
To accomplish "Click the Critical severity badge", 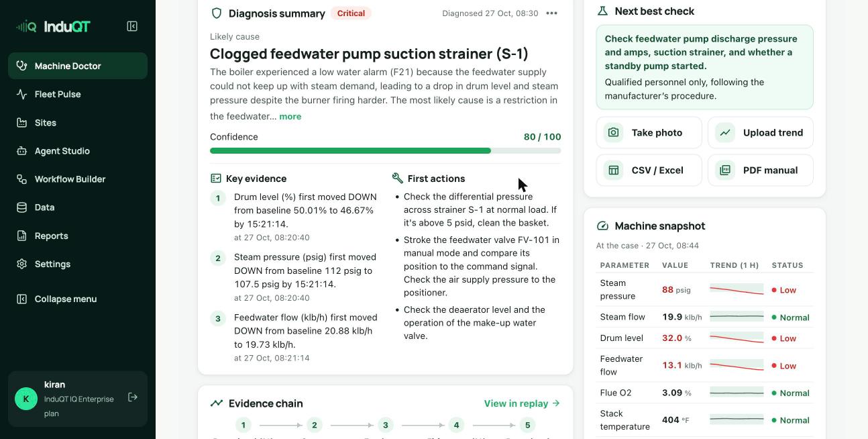I will tap(351, 13).
